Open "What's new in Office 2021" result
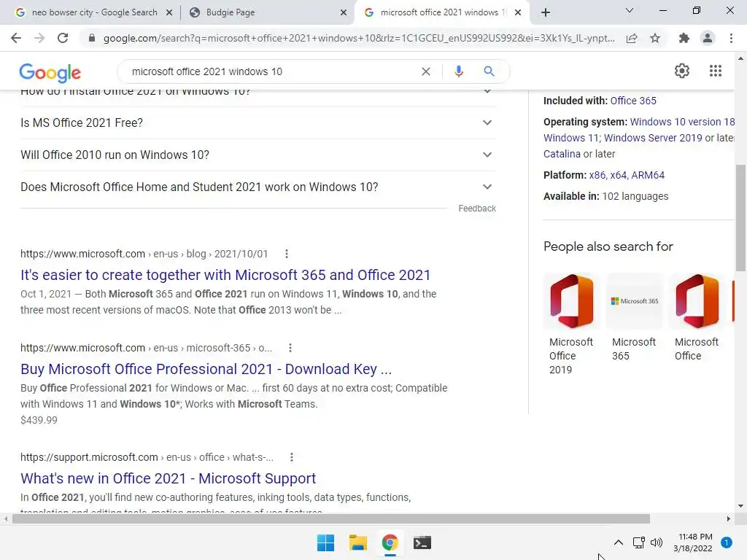Screen dimensions: 747x560 [x=169, y=478]
